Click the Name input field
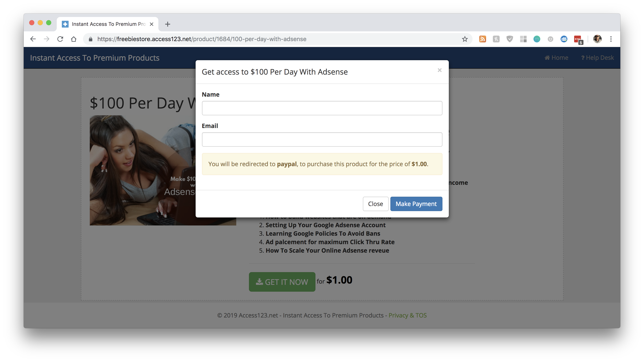This screenshot has height=362, width=644. [x=322, y=108]
